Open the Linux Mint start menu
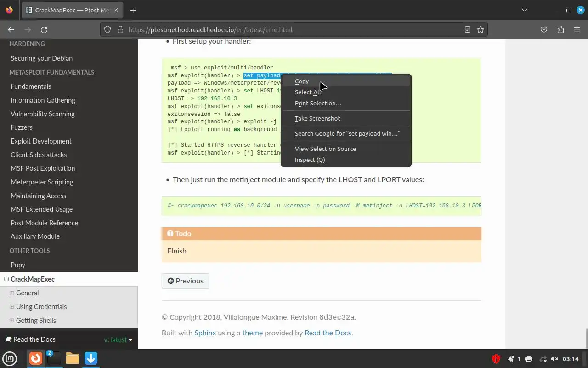Viewport: 588px width, 368px height. [10, 358]
